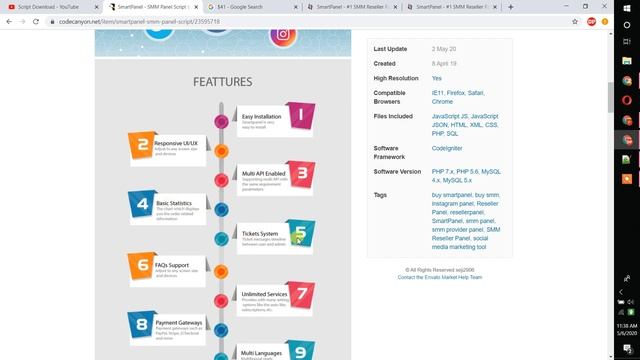Select the SmartPanel - SMM Panel Script tab

tap(152, 7)
